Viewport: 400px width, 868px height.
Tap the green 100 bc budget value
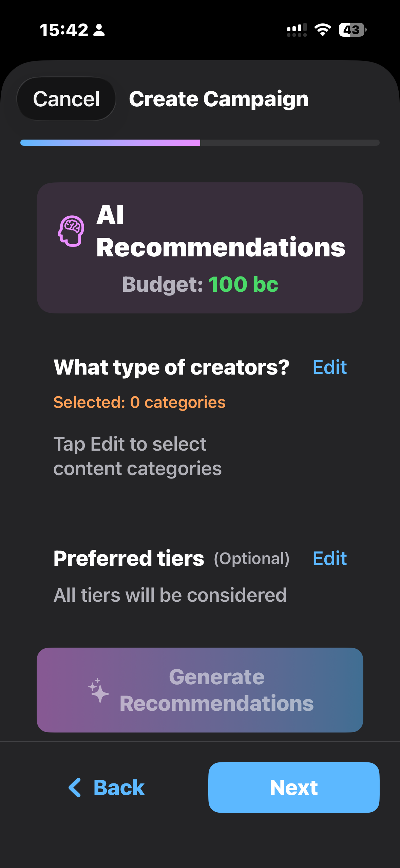[x=243, y=284]
